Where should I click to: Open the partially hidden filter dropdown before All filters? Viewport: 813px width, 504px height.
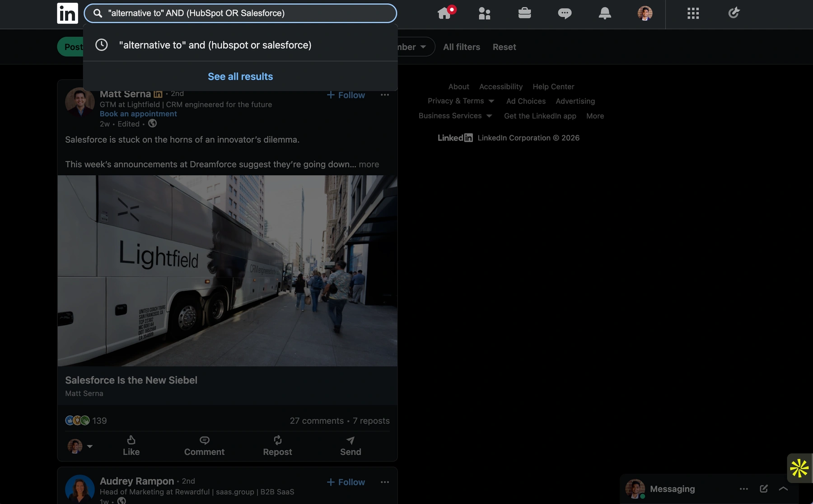pyautogui.click(x=416, y=47)
